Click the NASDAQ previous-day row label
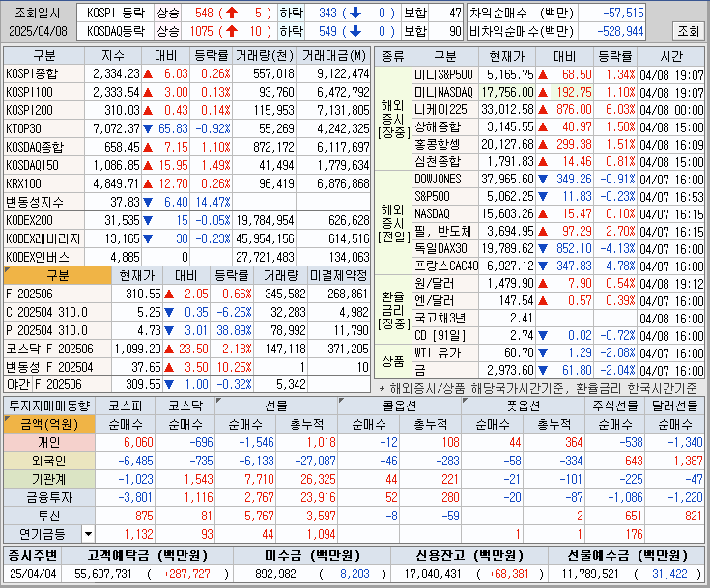 tap(445, 213)
